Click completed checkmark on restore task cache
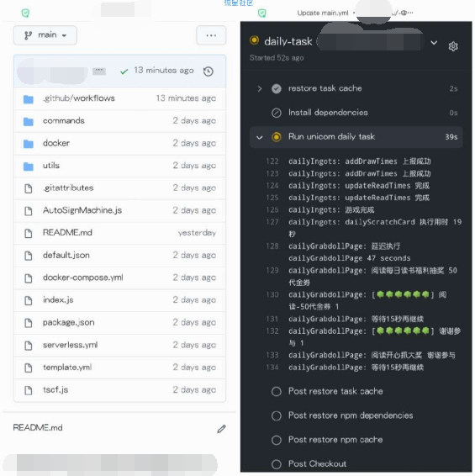475x476 pixels. (277, 88)
